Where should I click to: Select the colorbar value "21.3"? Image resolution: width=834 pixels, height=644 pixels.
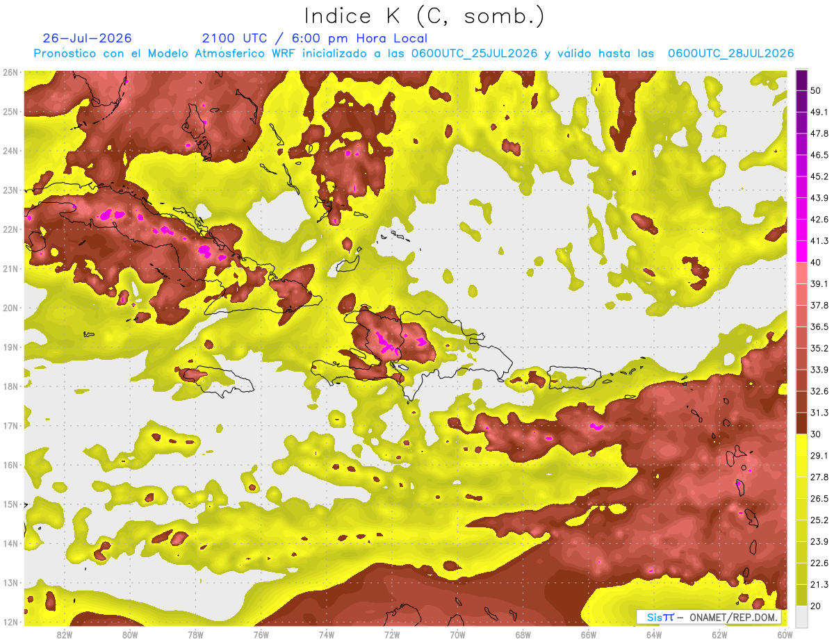coord(819,584)
